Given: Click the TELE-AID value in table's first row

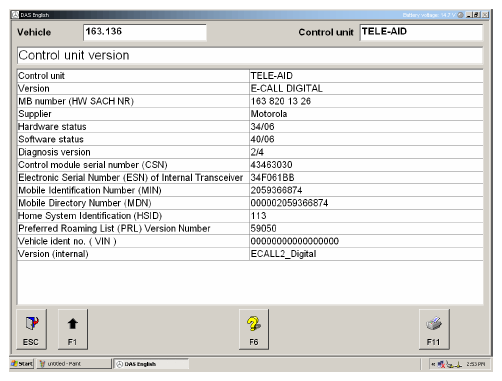Looking at the screenshot, I should pos(271,76).
